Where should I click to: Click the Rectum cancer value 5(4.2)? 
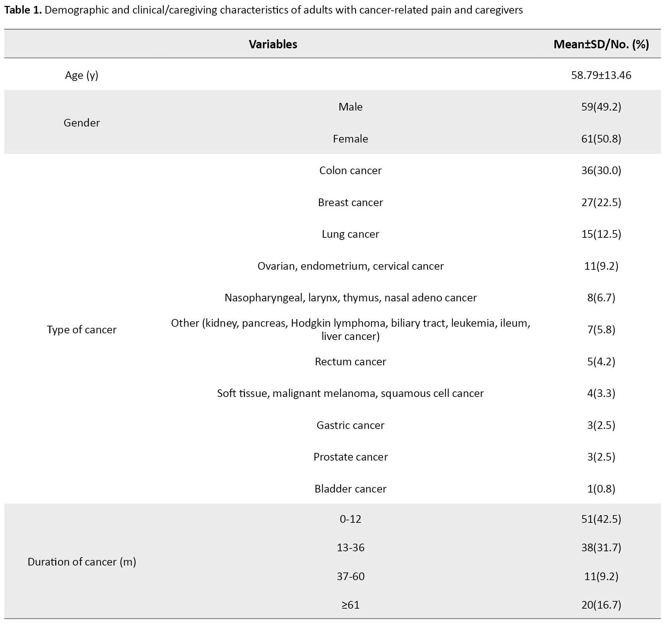pyautogui.click(x=601, y=361)
